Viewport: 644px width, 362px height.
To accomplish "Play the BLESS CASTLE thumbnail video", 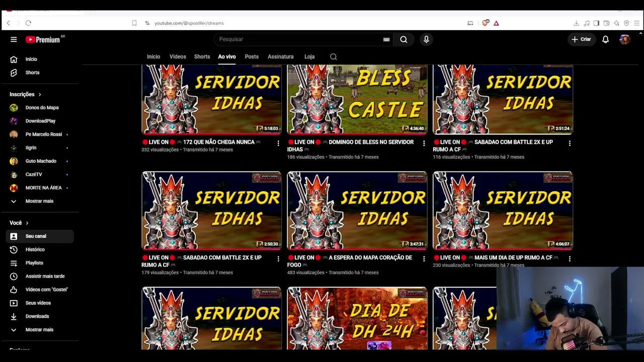I will click(357, 100).
